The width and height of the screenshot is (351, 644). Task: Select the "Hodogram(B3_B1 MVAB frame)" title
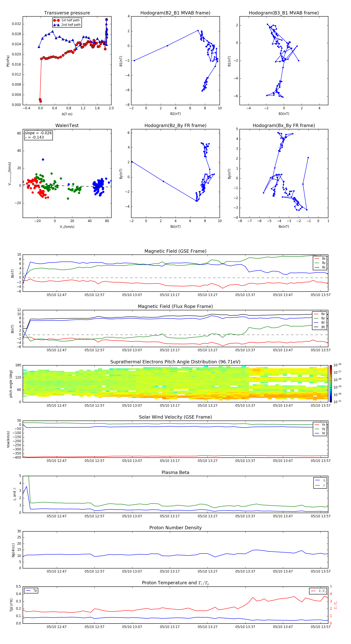pyautogui.click(x=284, y=13)
